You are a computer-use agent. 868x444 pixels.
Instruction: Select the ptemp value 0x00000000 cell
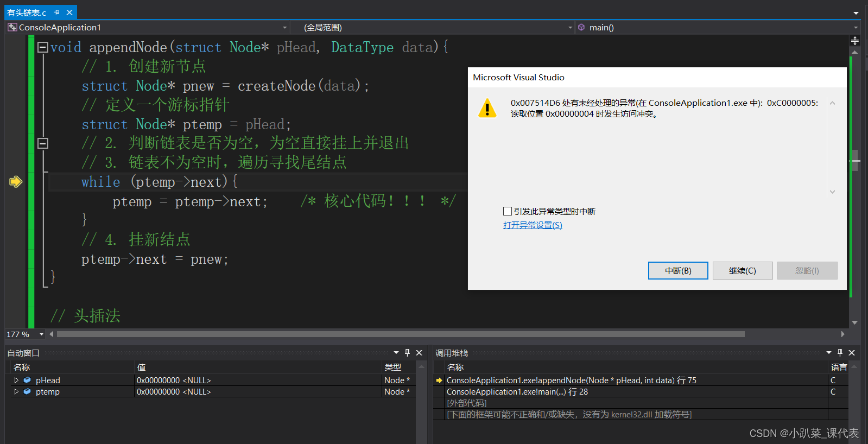point(258,392)
